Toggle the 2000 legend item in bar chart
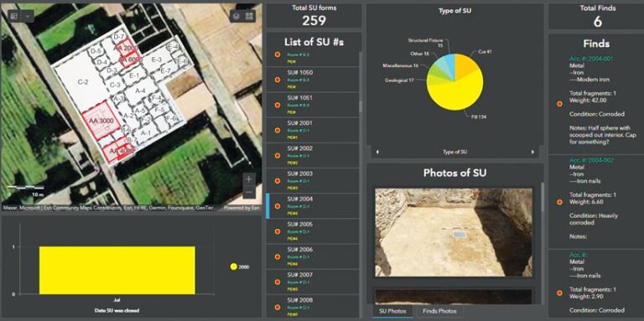644x321 pixels. pyautogui.click(x=240, y=267)
